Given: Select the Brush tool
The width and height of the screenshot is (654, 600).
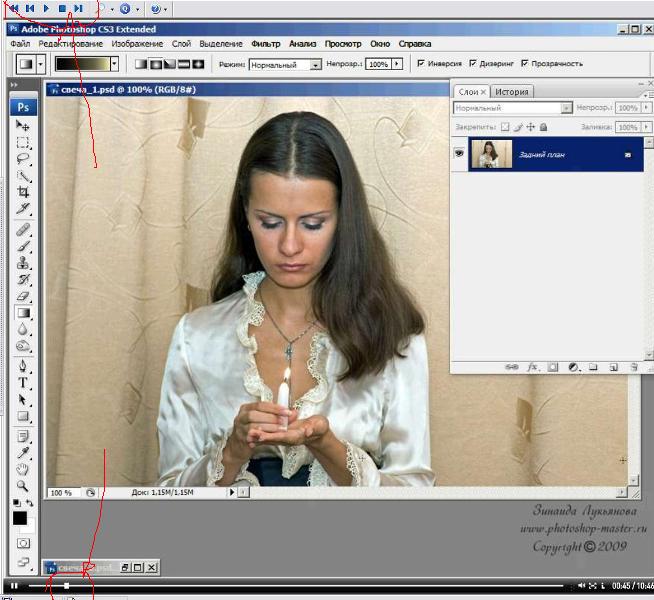Looking at the screenshot, I should pos(23,246).
